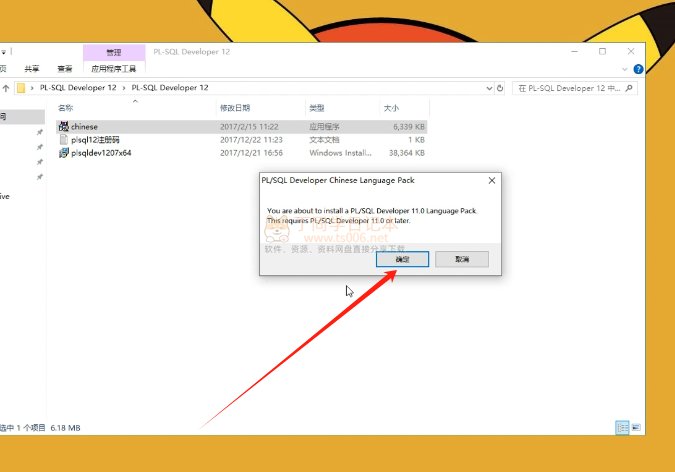This screenshot has height=472, width=675.
Task: Click the search magnifier icon
Action: click(629, 88)
